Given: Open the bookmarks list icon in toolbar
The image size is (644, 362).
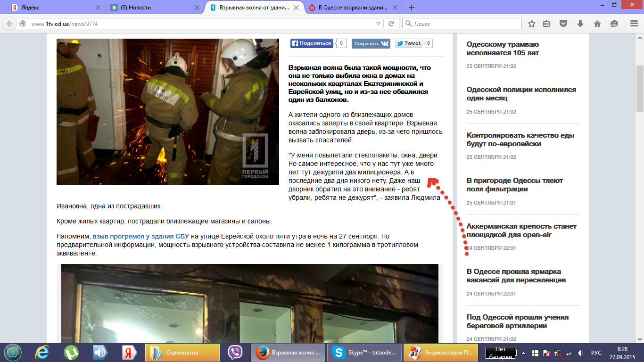Looking at the screenshot, I should (x=546, y=24).
